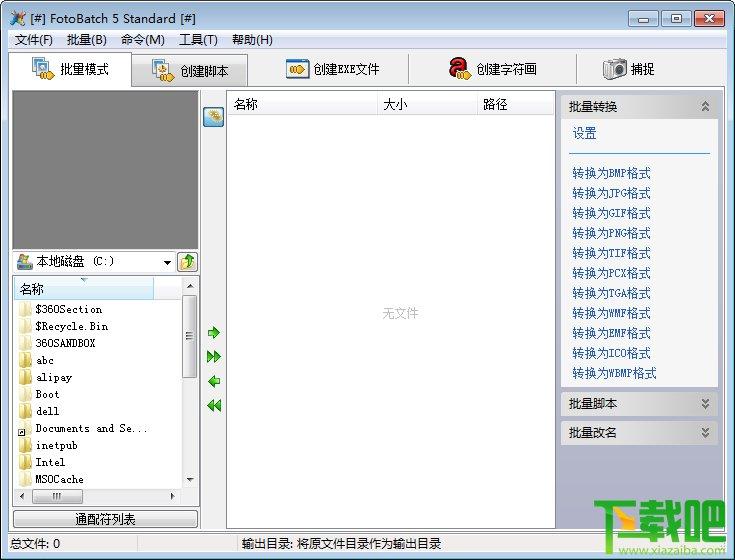The width and height of the screenshot is (735, 560).
Task: Click the $360Section folder icon
Action: point(25,309)
